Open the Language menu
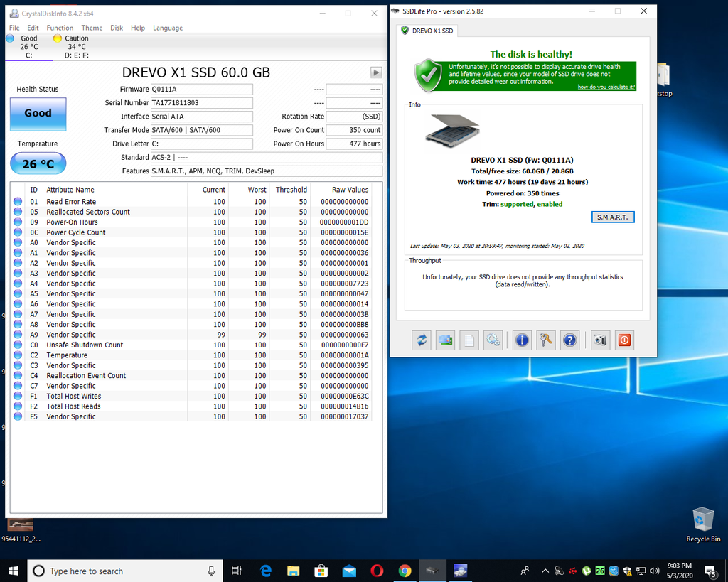Image resolution: width=728 pixels, height=582 pixels. point(168,28)
